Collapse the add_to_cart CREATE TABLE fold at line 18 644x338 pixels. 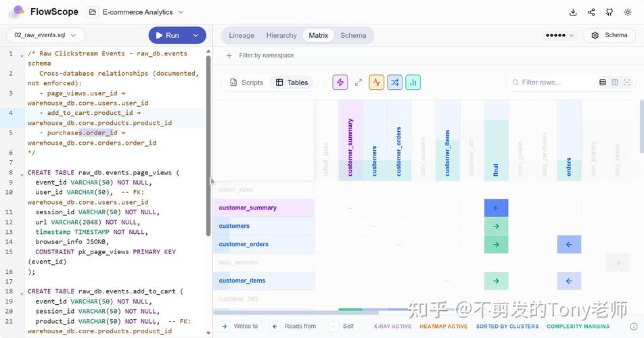(x=22, y=293)
